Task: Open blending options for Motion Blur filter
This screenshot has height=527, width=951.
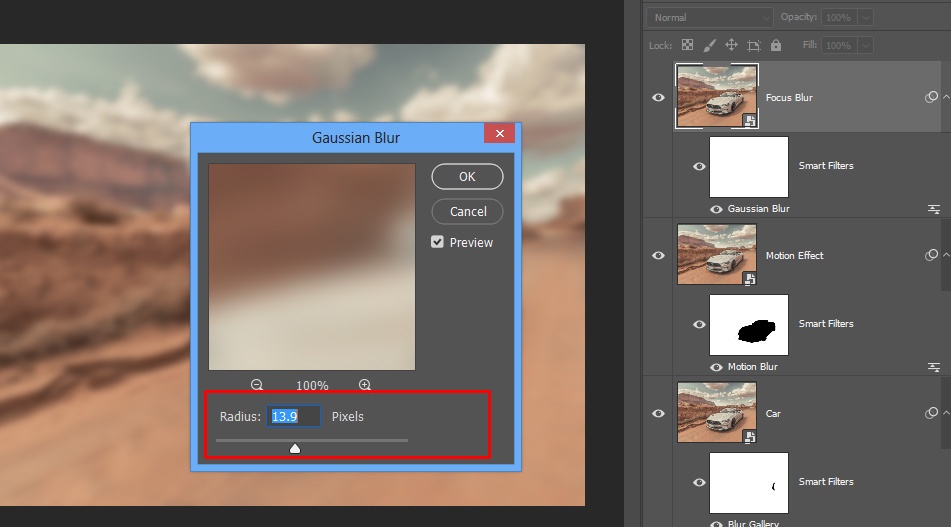Action: point(934,367)
